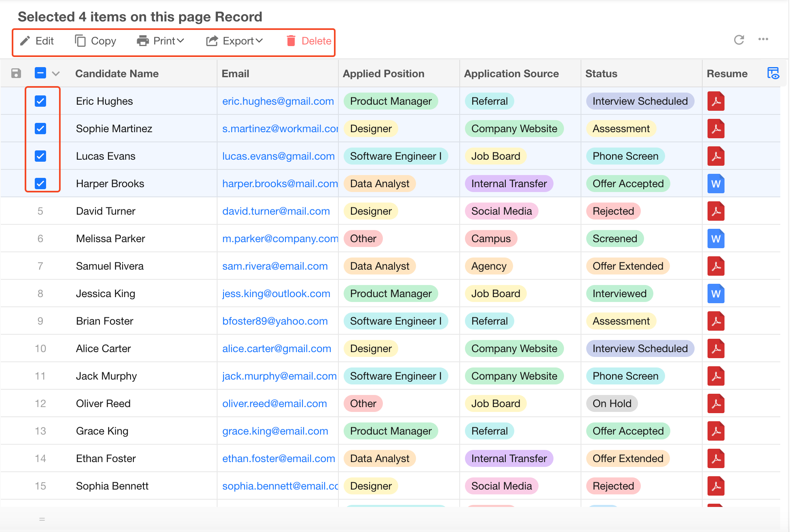Open email link alice.carter@gmail.com
This screenshot has height=532, width=790.
pyautogui.click(x=277, y=348)
